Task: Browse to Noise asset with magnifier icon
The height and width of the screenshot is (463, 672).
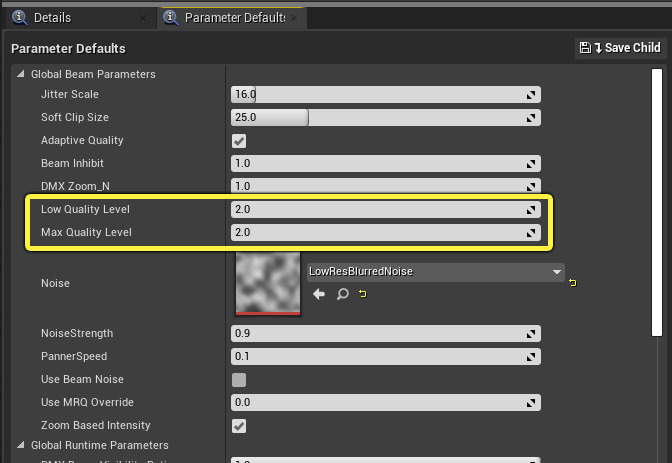Action: click(x=342, y=294)
